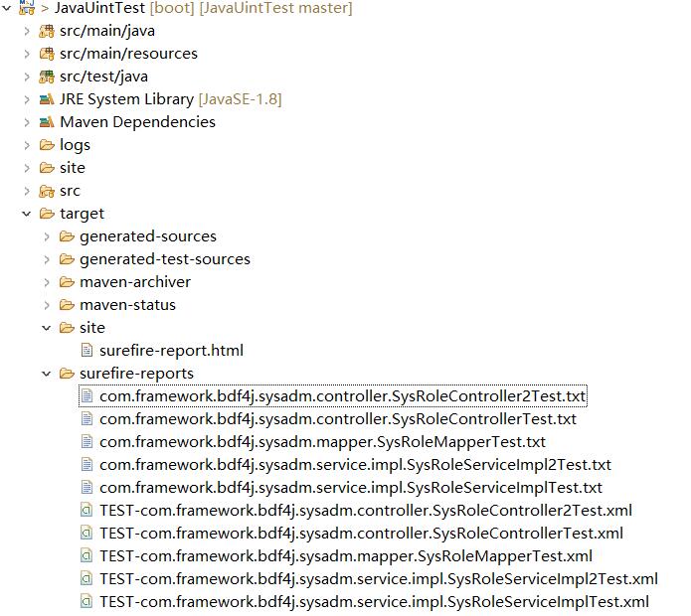
Task: Expand the generated-sources folder
Action: [x=47, y=236]
